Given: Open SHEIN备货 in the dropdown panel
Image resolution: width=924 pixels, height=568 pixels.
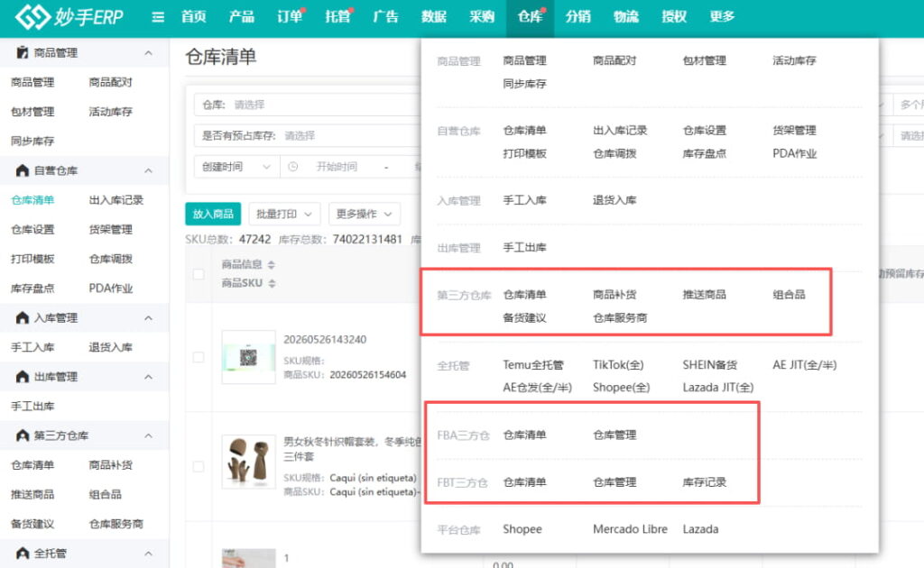Looking at the screenshot, I should [x=710, y=365].
